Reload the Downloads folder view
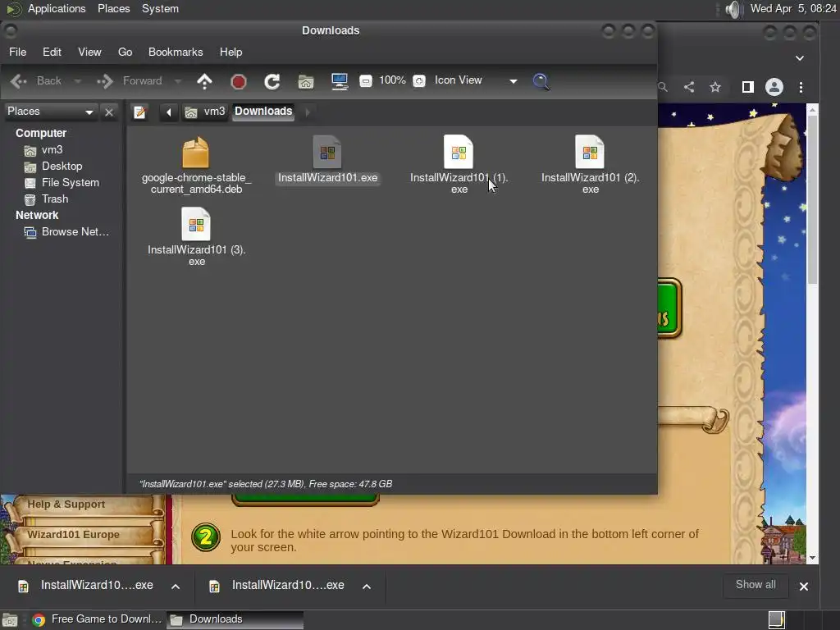 click(x=272, y=81)
